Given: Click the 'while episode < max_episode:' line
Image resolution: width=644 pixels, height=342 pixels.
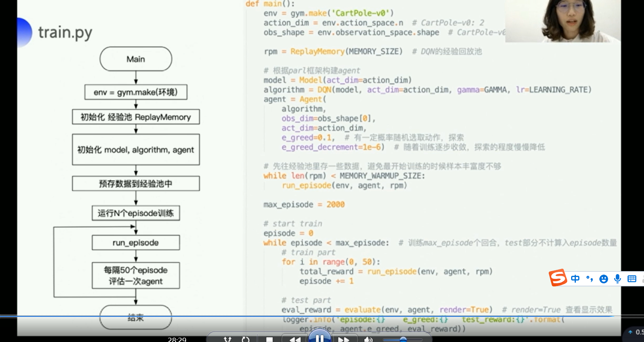Looking at the screenshot, I should (x=326, y=243).
